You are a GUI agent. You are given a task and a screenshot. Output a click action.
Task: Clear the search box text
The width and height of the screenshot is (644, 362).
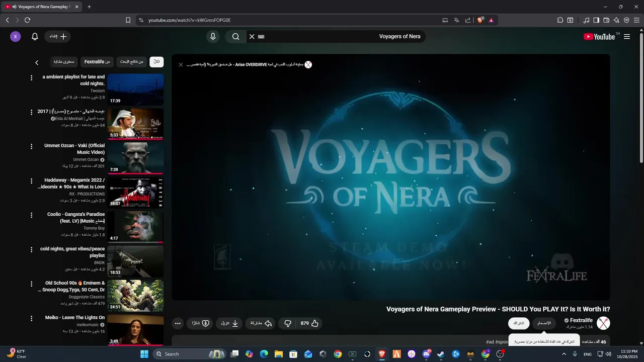252,37
